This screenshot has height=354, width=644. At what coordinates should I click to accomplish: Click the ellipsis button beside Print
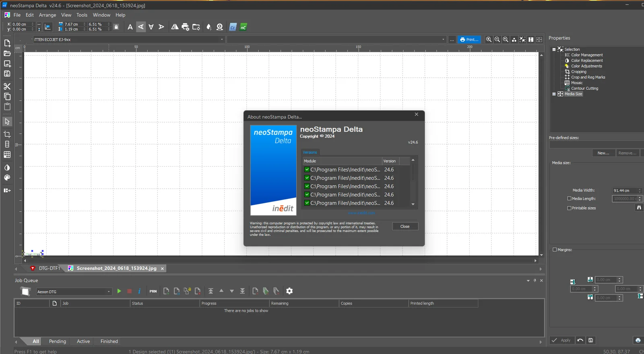[452, 39]
